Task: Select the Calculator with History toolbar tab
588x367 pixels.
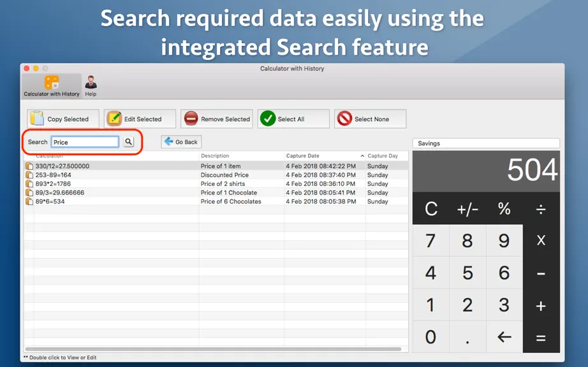Action: [52, 86]
